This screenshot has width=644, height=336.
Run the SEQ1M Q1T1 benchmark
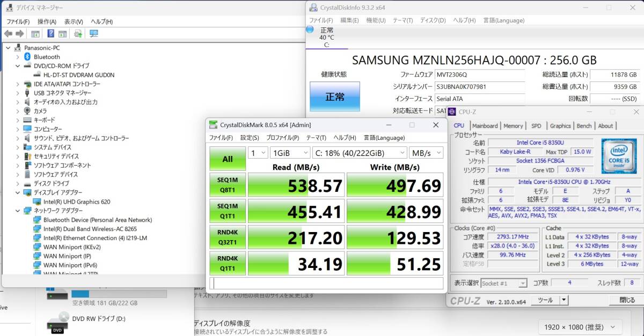pyautogui.click(x=228, y=210)
